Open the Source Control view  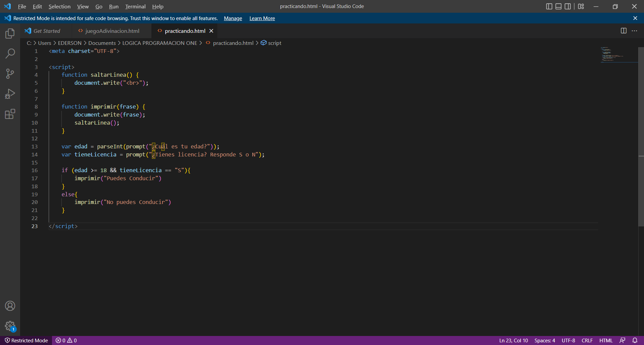10,74
